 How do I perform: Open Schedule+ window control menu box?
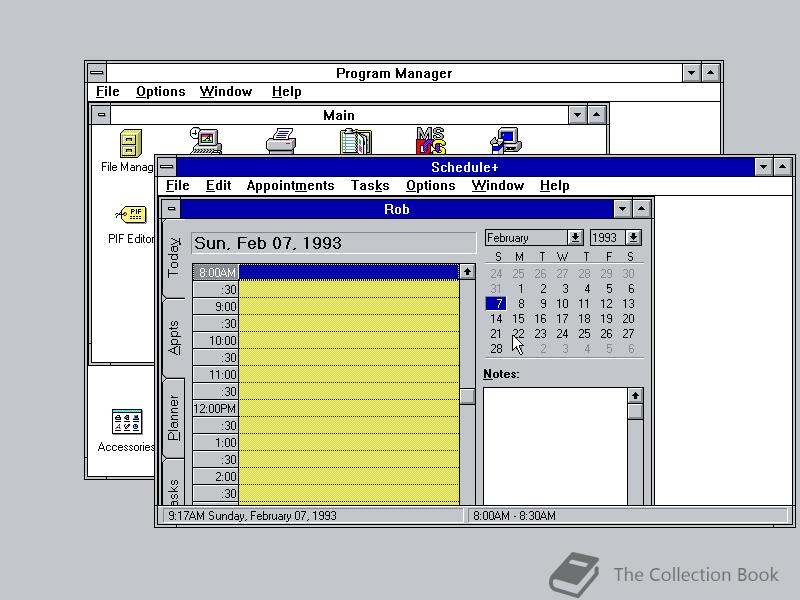(167, 167)
